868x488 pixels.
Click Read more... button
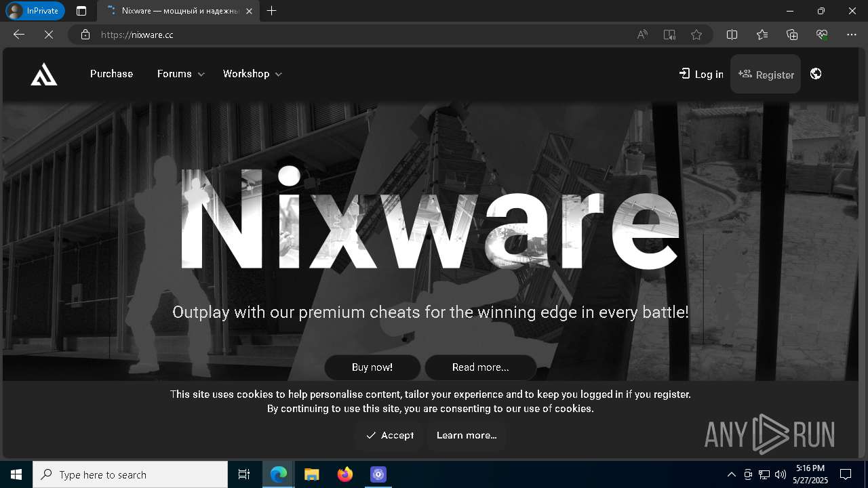(481, 367)
